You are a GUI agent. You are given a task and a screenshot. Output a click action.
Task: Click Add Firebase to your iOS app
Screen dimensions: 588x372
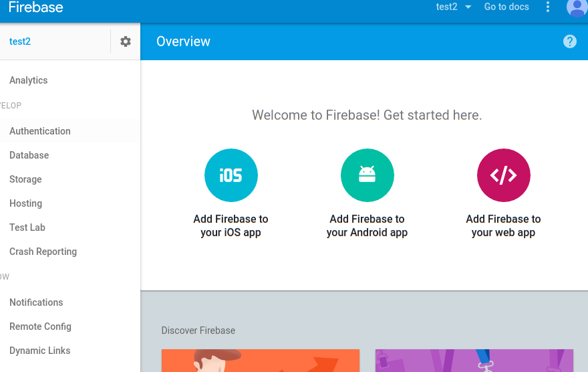pyautogui.click(x=231, y=225)
